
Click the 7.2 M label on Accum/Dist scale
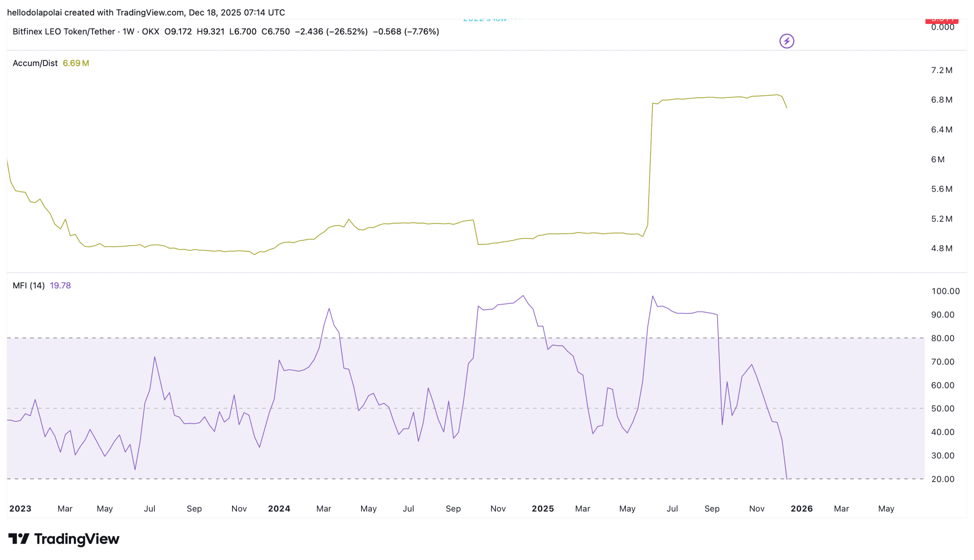941,70
